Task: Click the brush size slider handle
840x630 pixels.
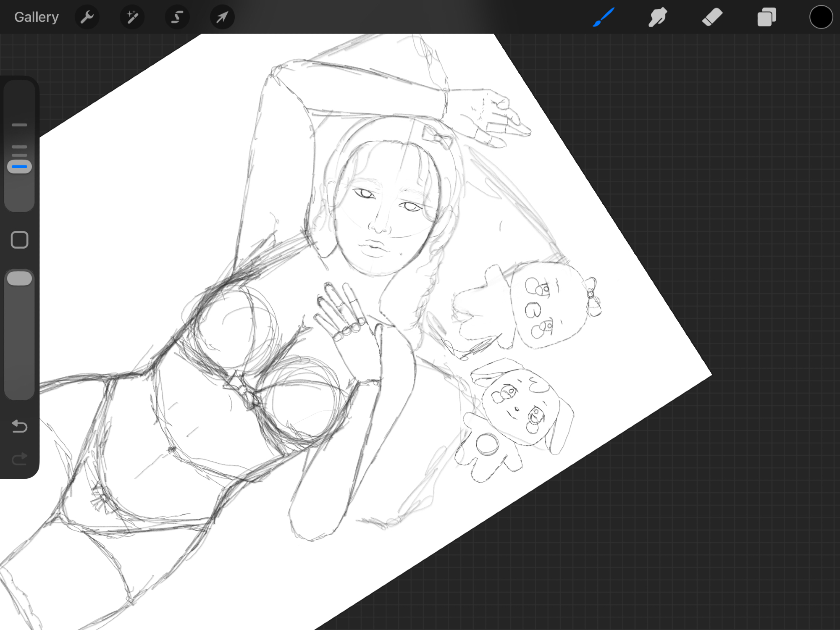Action: click(19, 167)
